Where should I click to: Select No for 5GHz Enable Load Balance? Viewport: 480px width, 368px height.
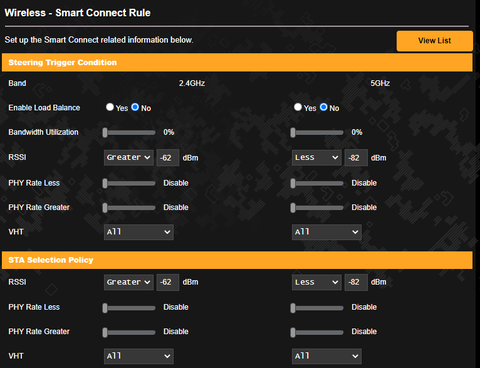[x=323, y=107]
